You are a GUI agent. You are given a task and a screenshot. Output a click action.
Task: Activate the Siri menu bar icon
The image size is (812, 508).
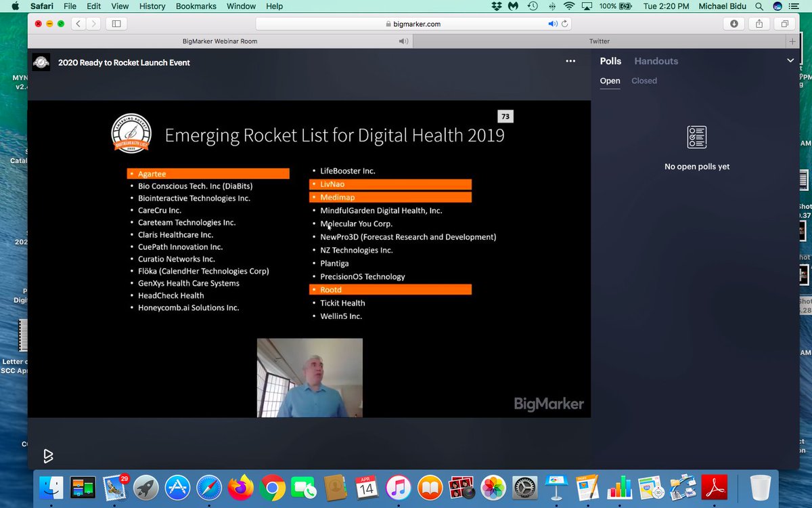coord(777,6)
